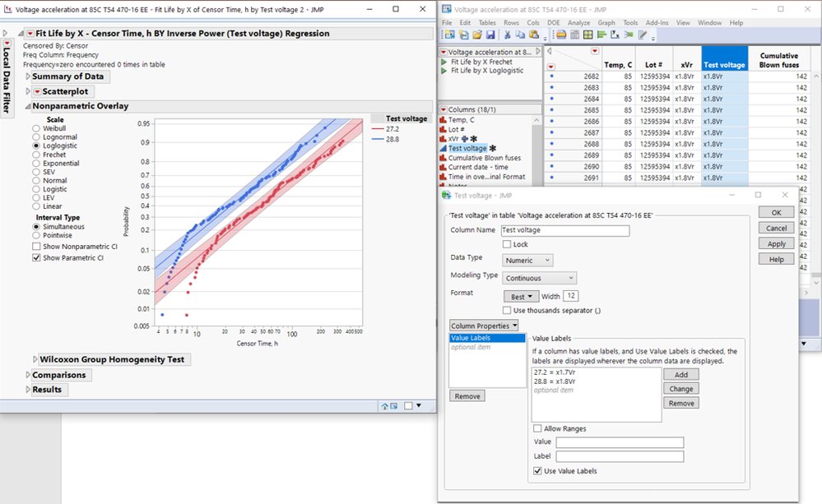Select the continuous icon beside Test voltage
The image size is (822, 504).
pyautogui.click(x=443, y=148)
